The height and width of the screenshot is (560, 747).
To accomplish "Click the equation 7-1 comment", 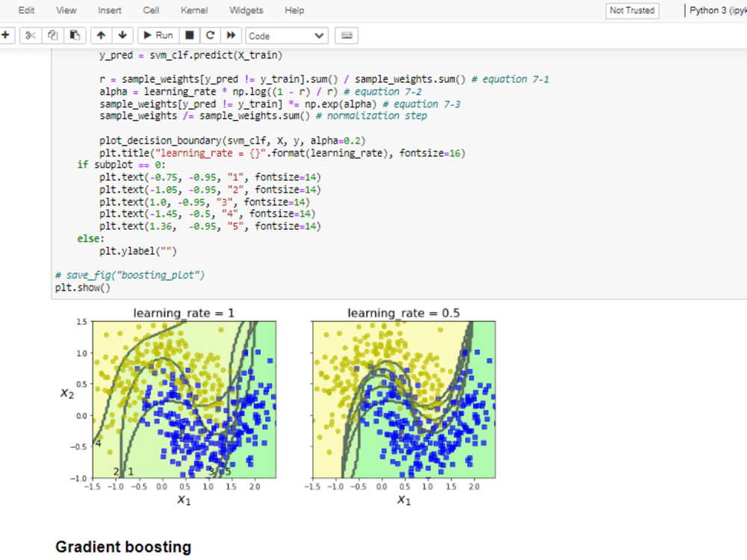I will (x=510, y=80).
